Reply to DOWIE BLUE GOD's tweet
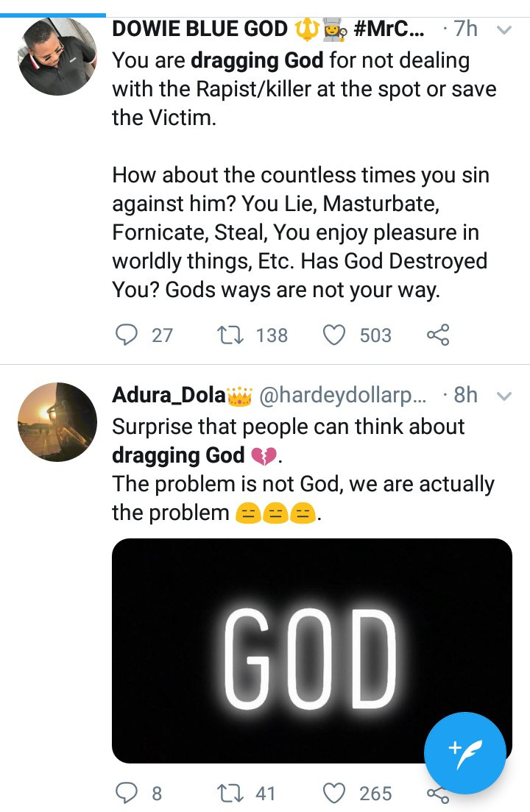The width and height of the screenshot is (530, 812). pos(127,335)
